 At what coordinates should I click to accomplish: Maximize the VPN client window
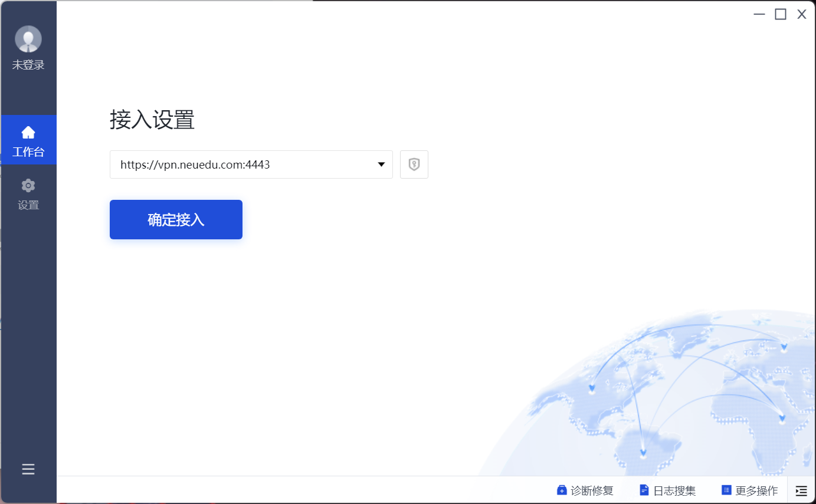point(781,15)
